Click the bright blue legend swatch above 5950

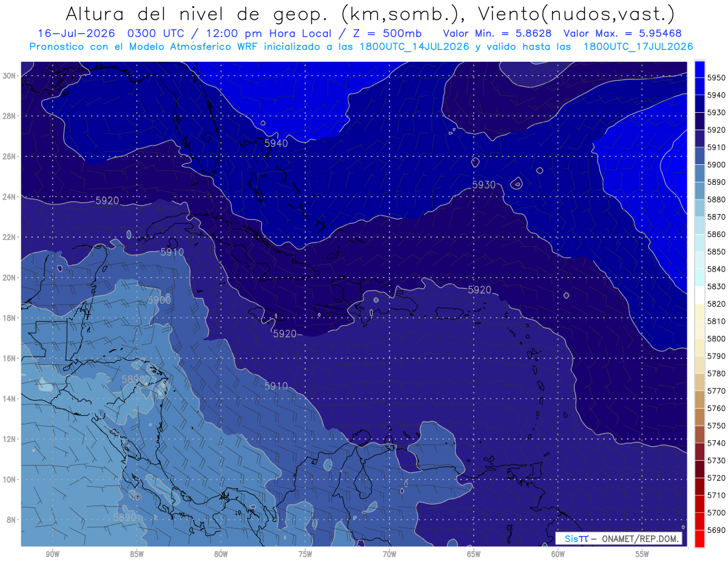[699, 69]
